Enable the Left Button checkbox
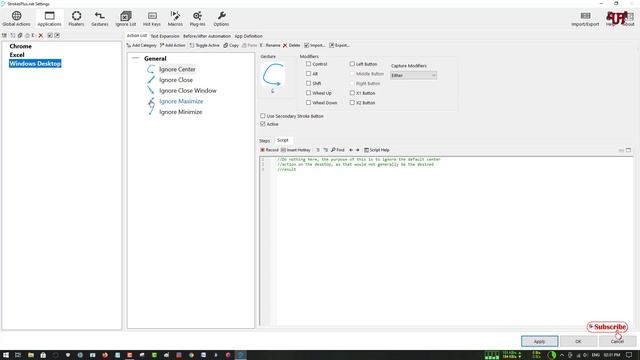The width and height of the screenshot is (640, 360). pos(352,64)
